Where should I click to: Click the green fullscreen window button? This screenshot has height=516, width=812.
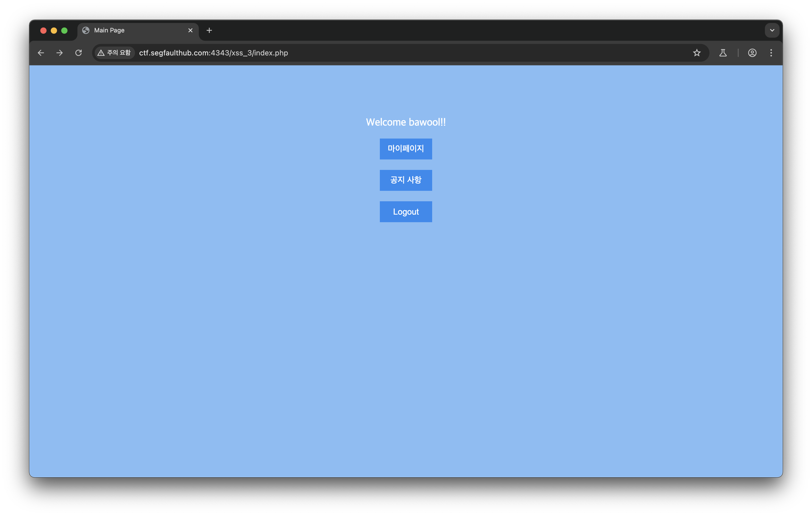tap(64, 31)
